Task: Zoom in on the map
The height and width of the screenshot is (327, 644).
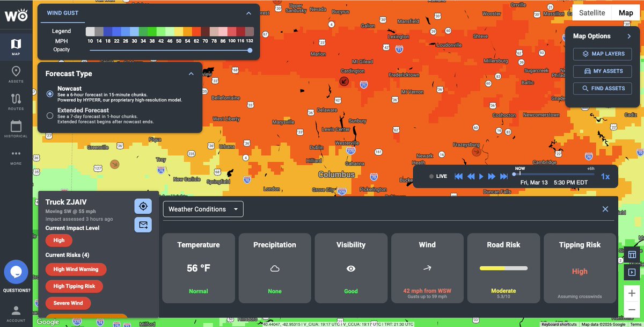Action: click(x=632, y=293)
